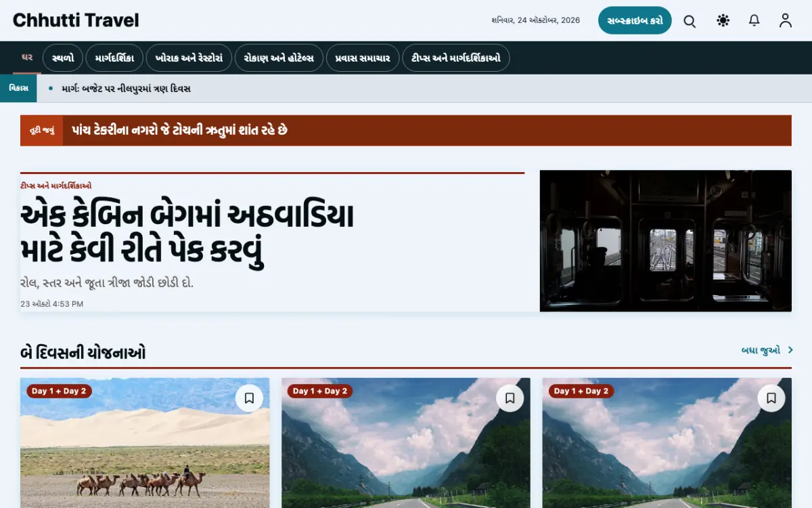Bookmark the middle mountain road card
The image size is (812, 508).
[510, 398]
